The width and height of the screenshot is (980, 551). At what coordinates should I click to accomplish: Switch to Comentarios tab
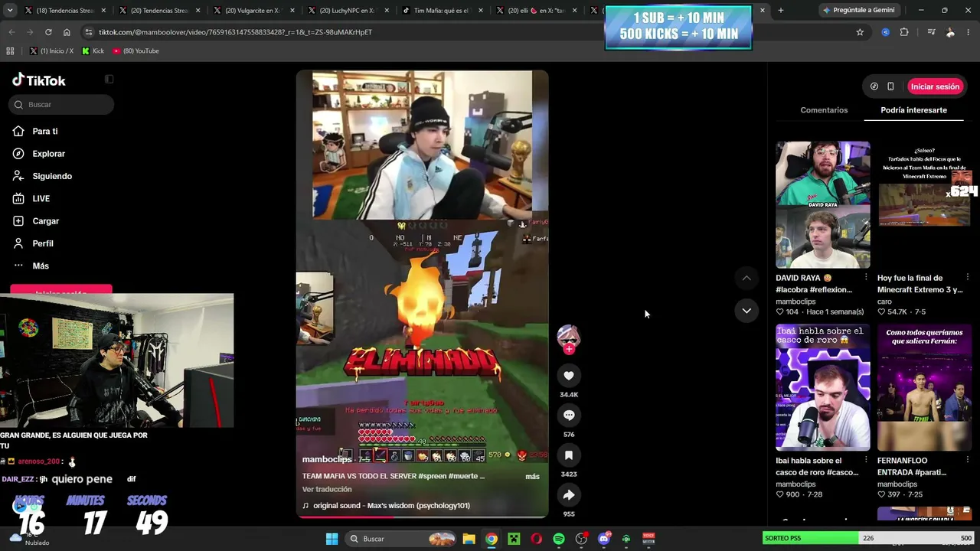point(824,110)
